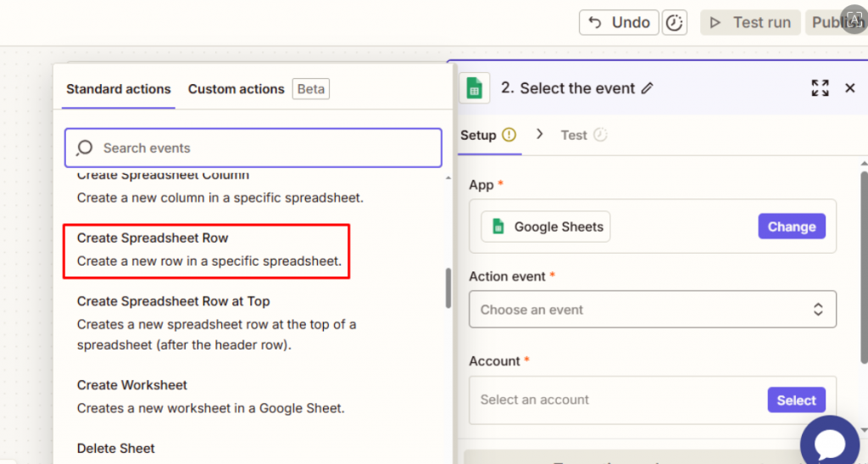
Task: Click the breadcrumb chevron between Setup and Test
Action: click(539, 134)
